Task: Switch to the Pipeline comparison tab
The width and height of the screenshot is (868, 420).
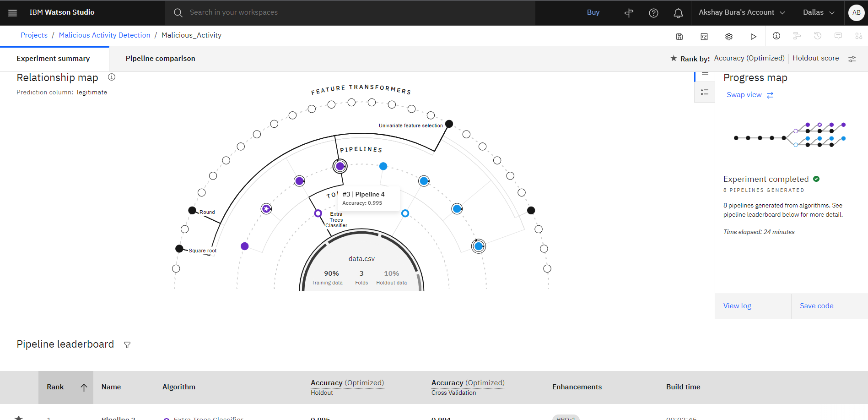Action: pos(160,59)
